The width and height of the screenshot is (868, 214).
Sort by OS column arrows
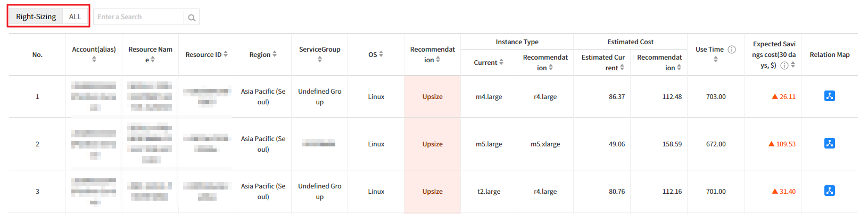(381, 54)
